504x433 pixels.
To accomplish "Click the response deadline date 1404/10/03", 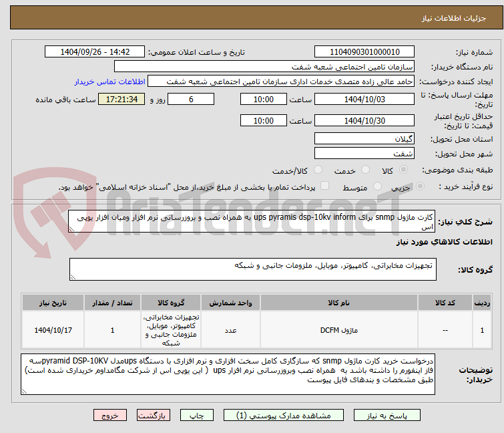I will coord(364,99).
